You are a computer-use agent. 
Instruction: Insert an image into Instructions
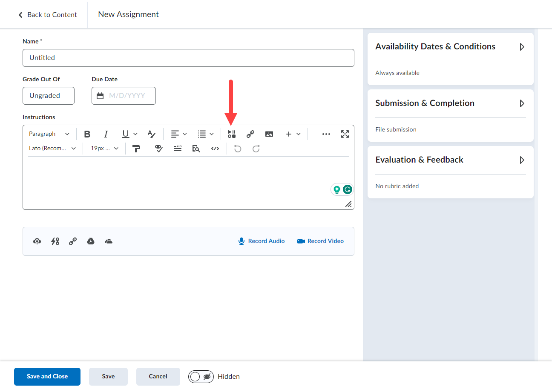(269, 134)
